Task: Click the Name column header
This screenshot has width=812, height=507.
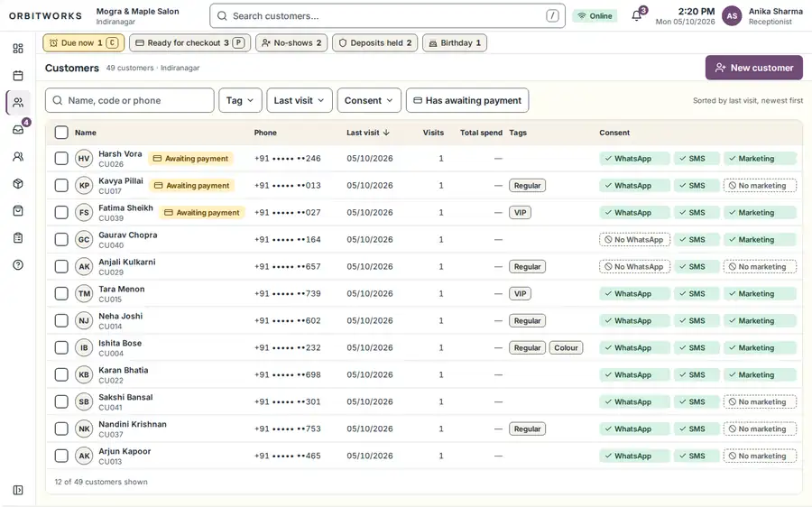Action: click(86, 133)
